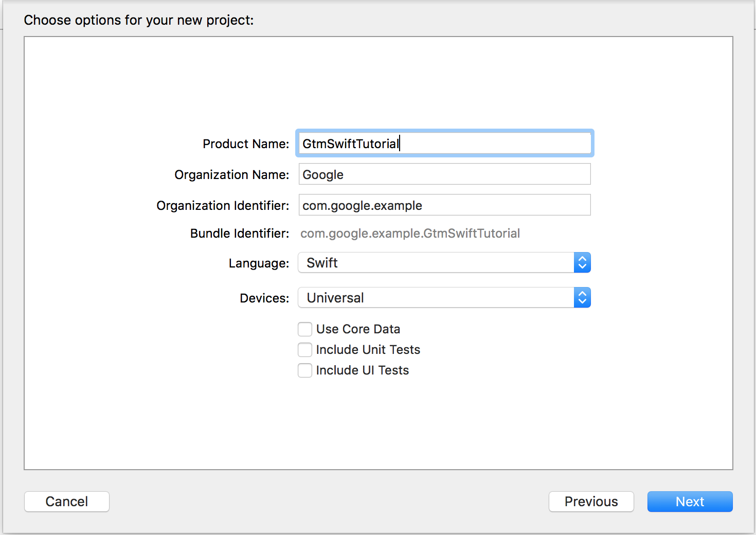Click the down chevron on the Language stepper
Viewport: 756px width, 535px height.
pos(582,266)
